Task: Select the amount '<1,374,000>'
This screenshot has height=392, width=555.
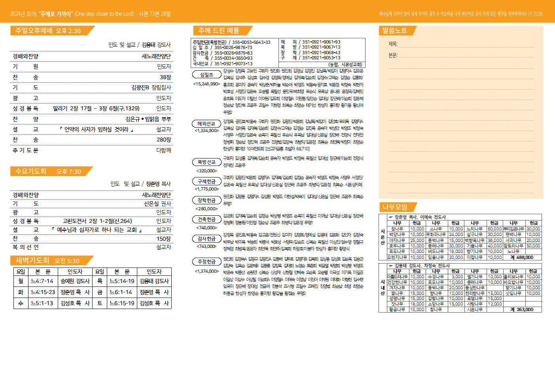Action: 206,271
